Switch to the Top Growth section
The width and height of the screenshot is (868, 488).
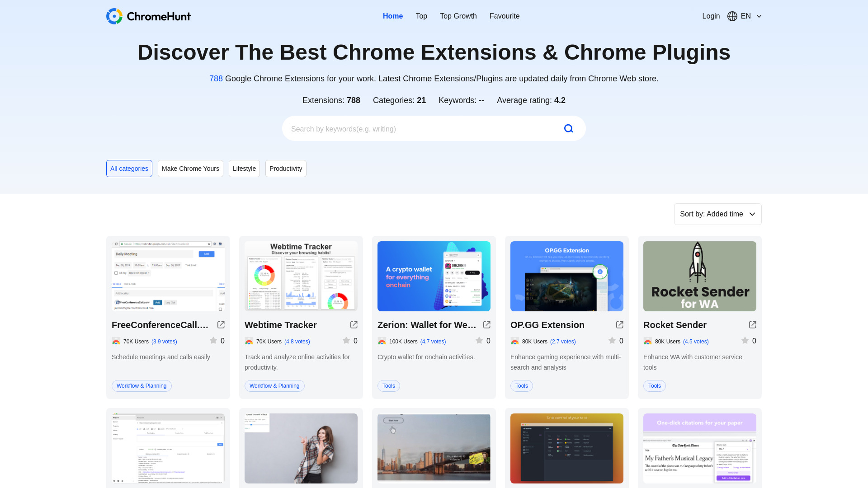pyautogui.click(x=458, y=16)
